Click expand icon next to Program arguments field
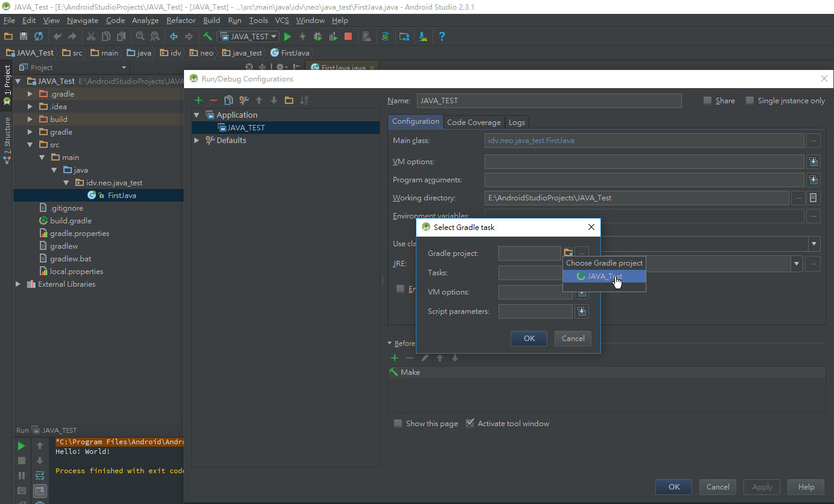This screenshot has width=834, height=504. point(813,180)
